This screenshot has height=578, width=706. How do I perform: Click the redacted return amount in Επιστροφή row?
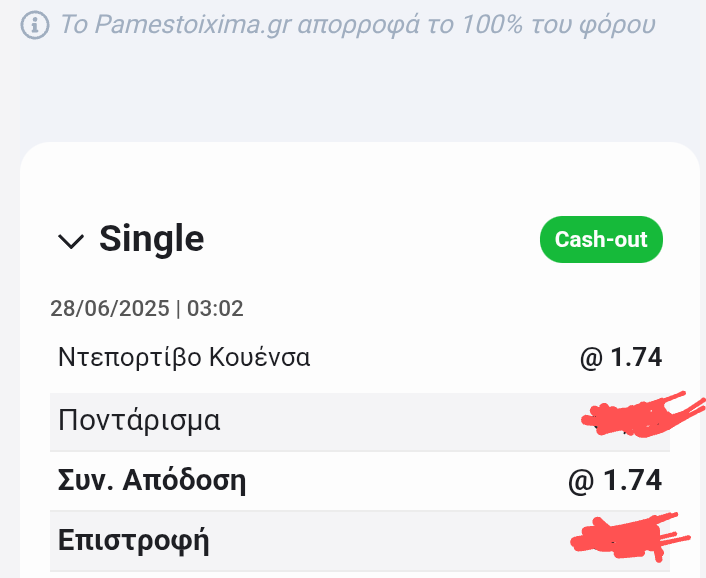[625, 538]
